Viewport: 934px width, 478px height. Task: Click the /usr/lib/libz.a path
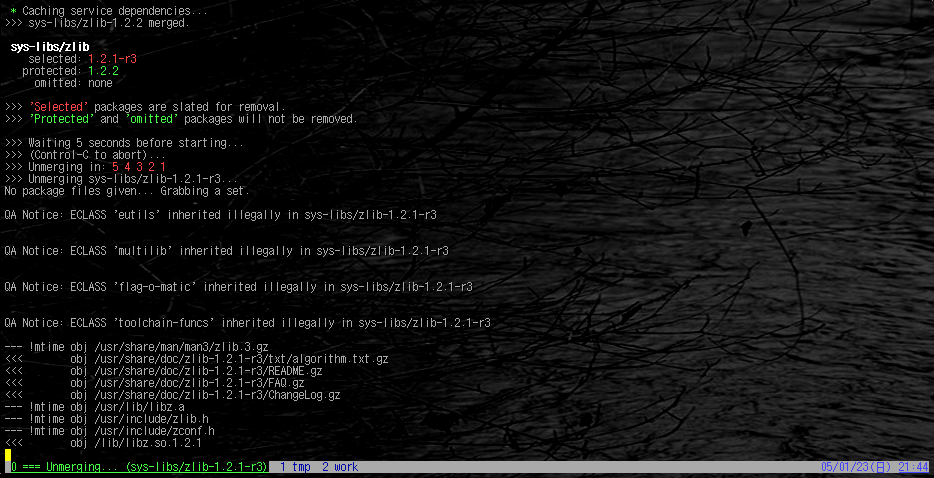139,406
